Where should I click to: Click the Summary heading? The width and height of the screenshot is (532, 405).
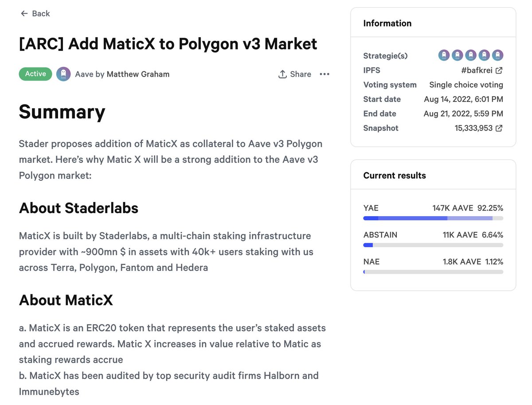tap(62, 112)
